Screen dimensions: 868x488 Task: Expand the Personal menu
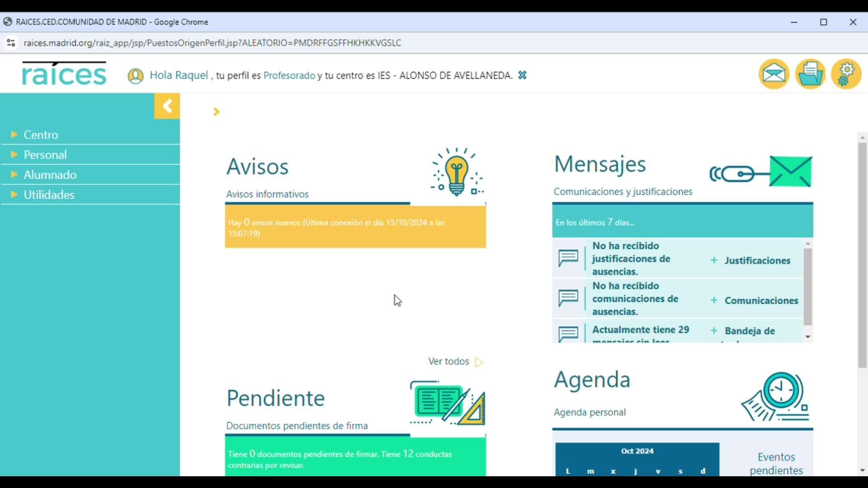45,155
